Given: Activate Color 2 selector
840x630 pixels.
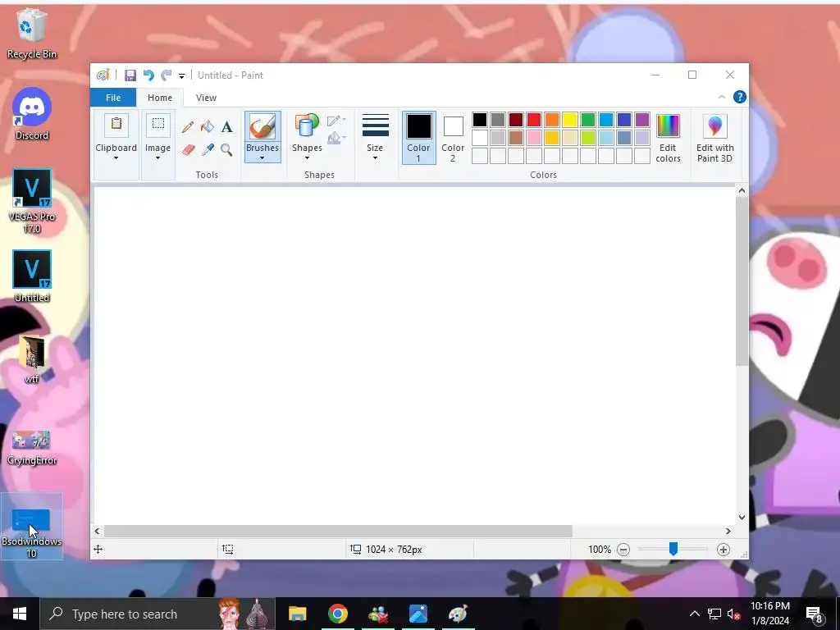Looking at the screenshot, I should click(x=453, y=139).
